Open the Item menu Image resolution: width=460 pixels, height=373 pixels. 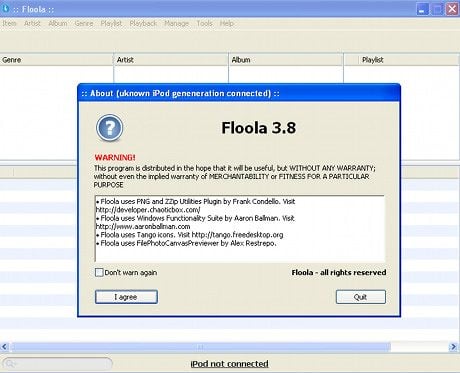[9, 23]
